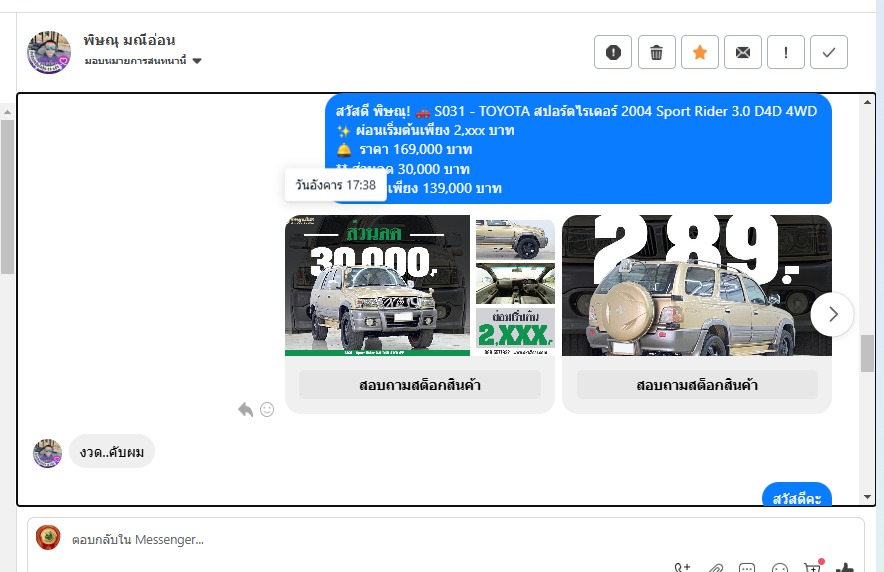
Task: React to the carousel message with smiley
Action: [x=267, y=410]
